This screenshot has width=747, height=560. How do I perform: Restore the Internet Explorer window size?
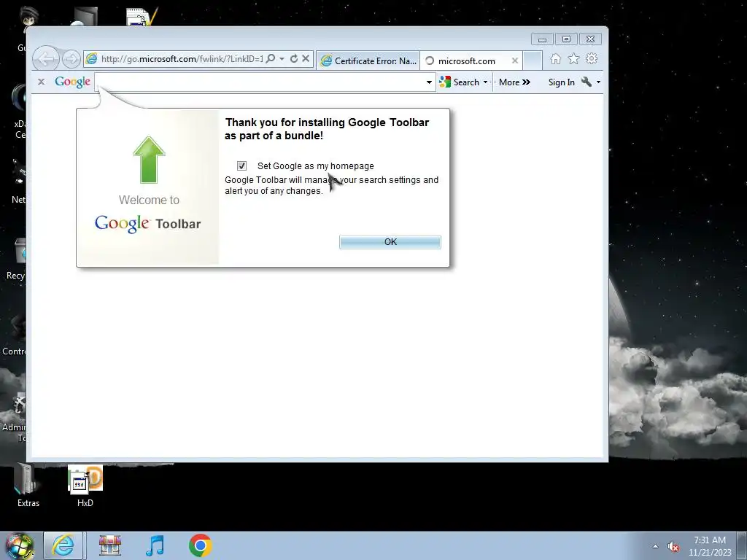tap(566, 39)
